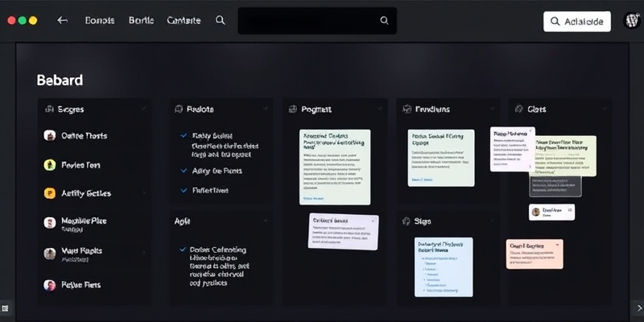Click the search icon inside the dark search field
Viewport: 644px width, 322px height.
(384, 22)
